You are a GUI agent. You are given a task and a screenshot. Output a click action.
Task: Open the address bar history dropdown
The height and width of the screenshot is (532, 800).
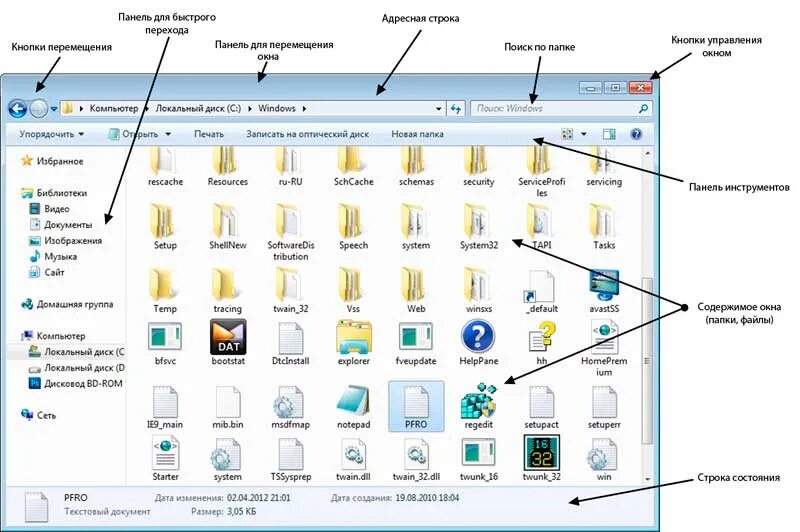pyautogui.click(x=438, y=109)
